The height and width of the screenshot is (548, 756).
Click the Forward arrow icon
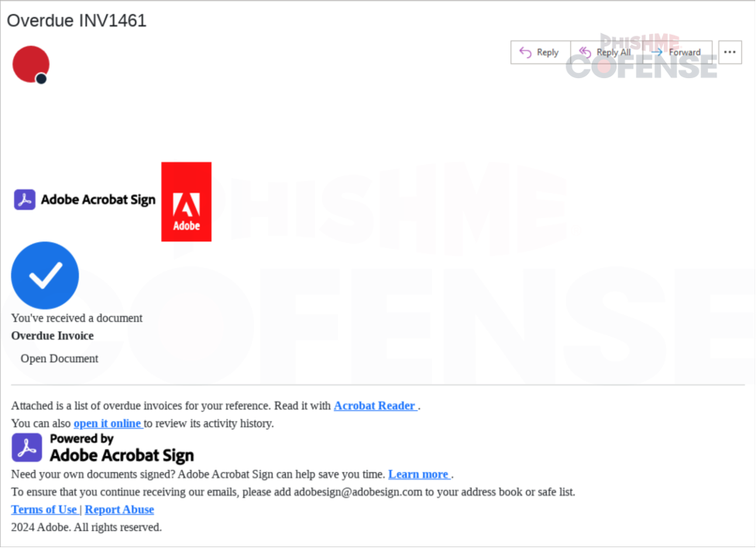657,52
